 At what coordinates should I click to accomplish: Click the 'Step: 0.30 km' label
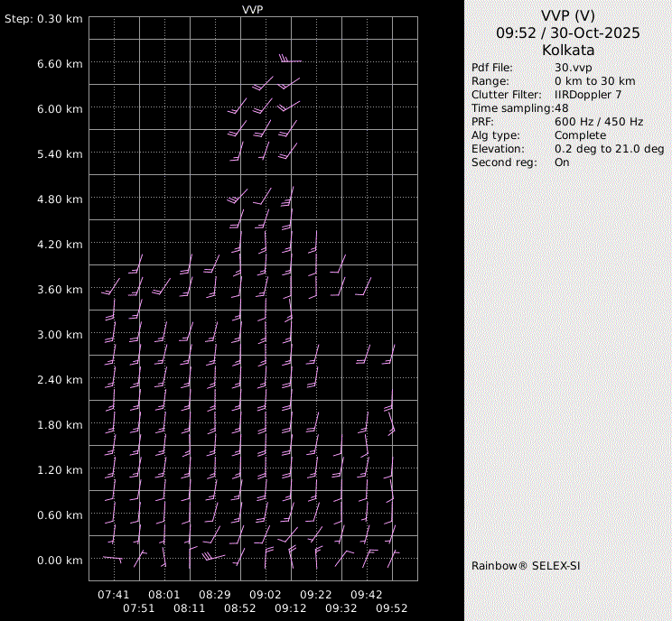pos(44,18)
